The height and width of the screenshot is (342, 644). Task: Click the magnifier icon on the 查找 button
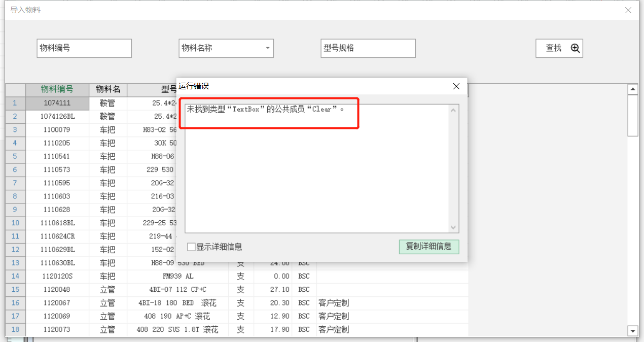[575, 48]
